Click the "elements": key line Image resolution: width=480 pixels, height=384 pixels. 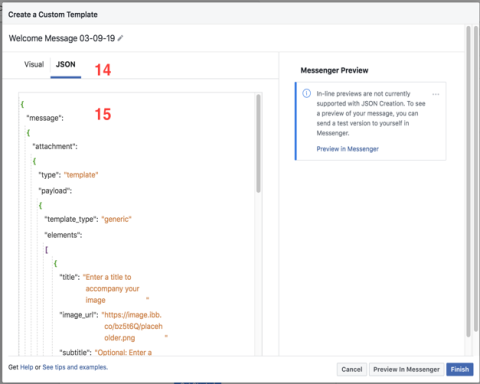[63, 235]
